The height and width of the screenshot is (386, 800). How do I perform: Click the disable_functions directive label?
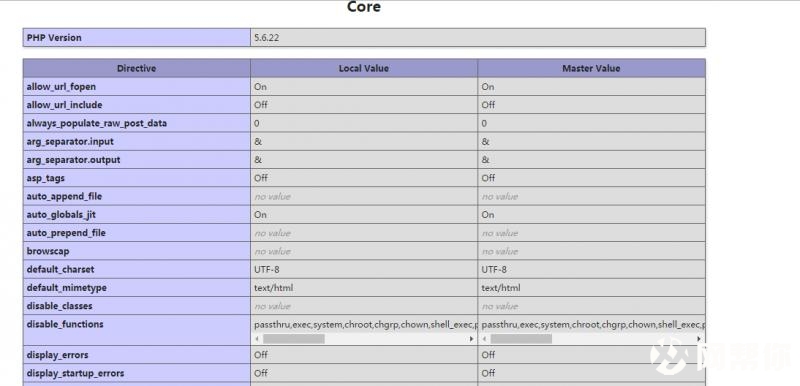[x=65, y=324]
